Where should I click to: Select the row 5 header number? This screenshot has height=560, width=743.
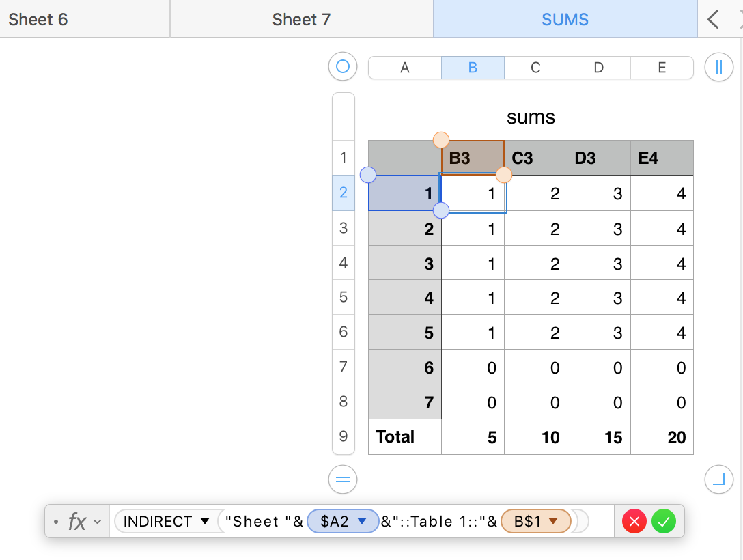click(344, 297)
